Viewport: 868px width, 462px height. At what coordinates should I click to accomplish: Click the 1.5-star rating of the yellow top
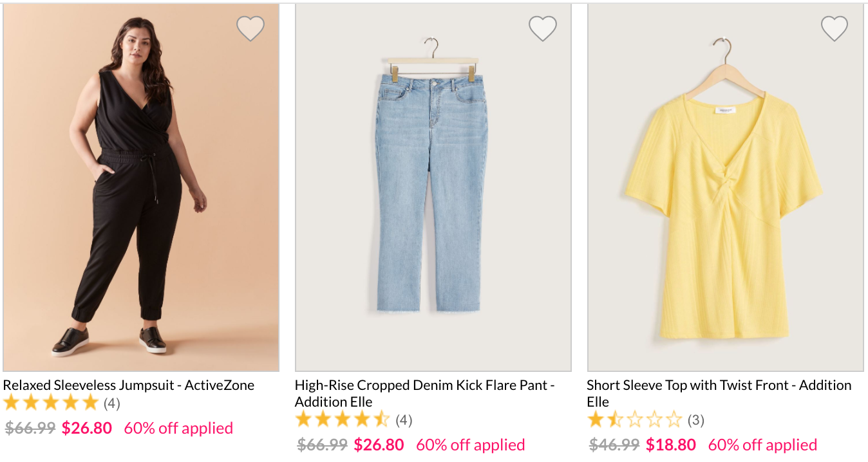[x=634, y=420]
